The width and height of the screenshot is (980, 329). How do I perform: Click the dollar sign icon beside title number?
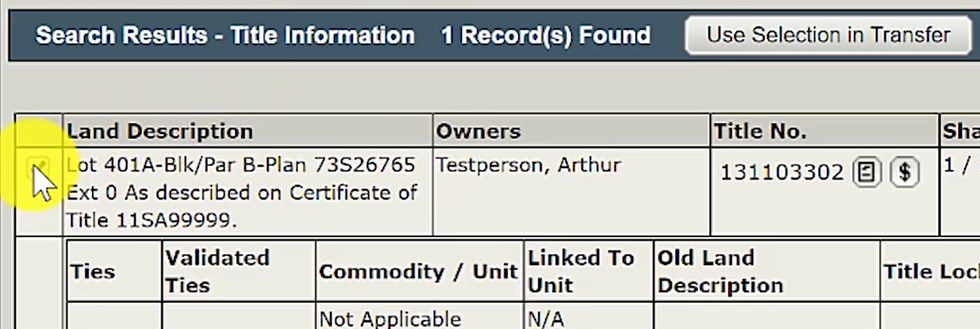pos(905,172)
